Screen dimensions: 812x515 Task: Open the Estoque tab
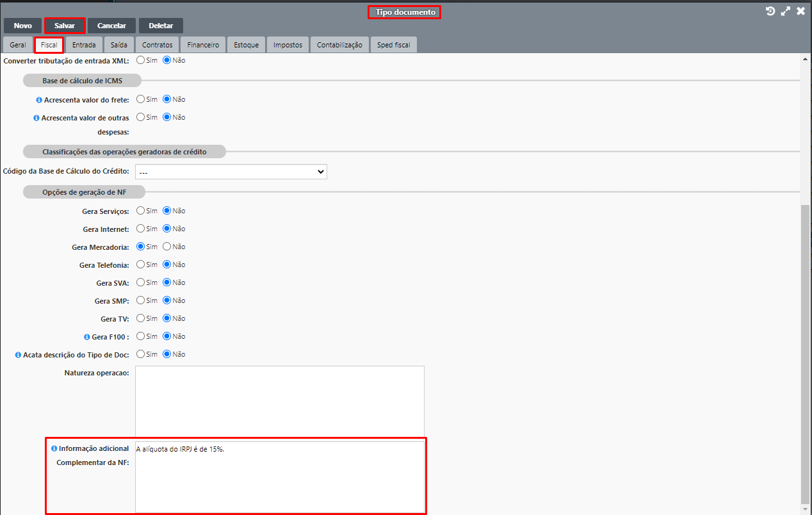(246, 45)
